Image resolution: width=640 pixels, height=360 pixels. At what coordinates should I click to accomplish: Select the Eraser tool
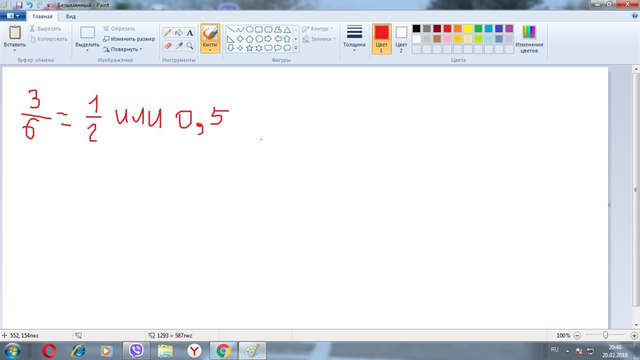tap(168, 46)
